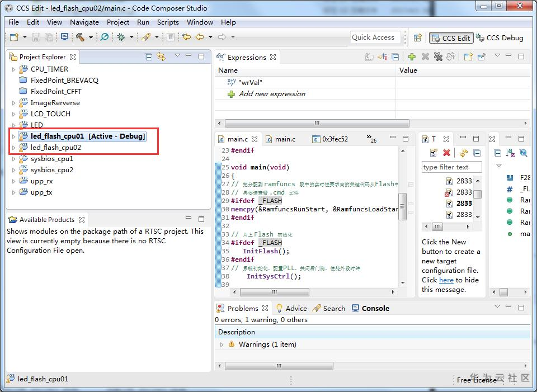Click the type filter text field
The image size is (537, 392).
[452, 167]
